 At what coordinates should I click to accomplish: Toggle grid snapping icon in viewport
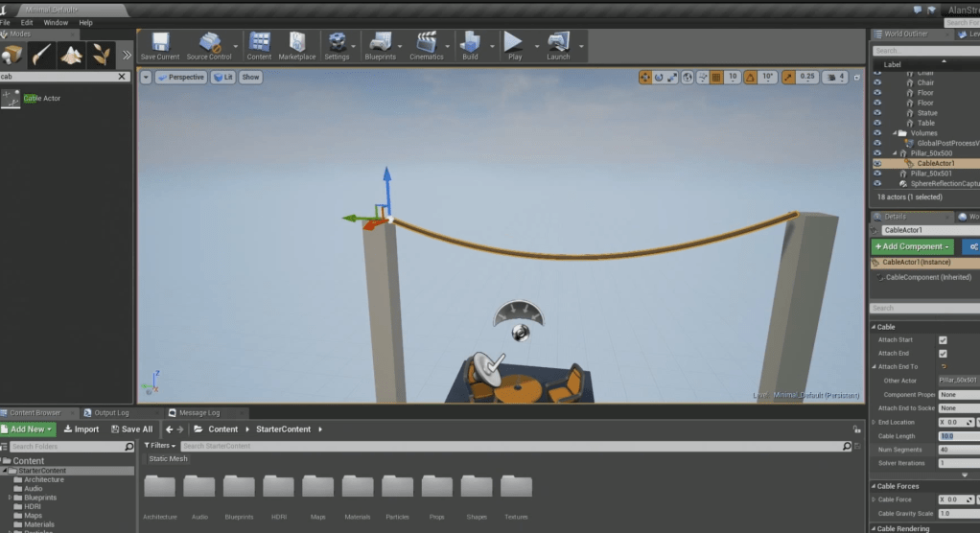click(x=716, y=77)
